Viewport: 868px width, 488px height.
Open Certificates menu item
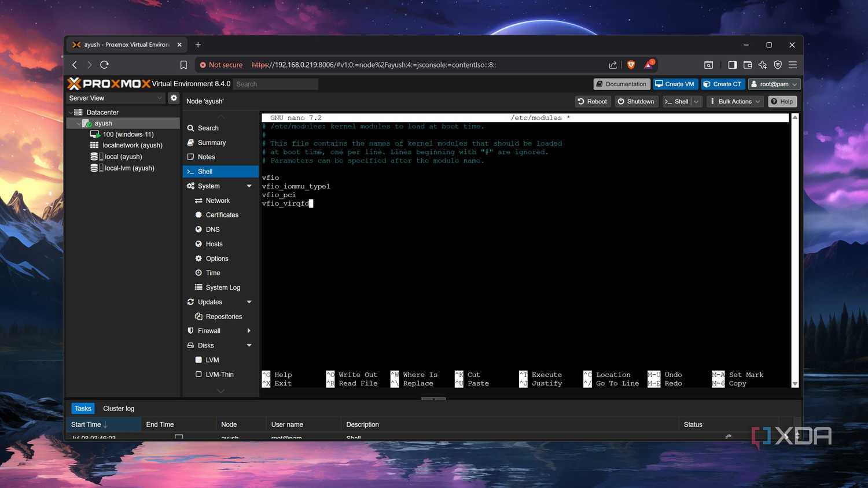220,215
